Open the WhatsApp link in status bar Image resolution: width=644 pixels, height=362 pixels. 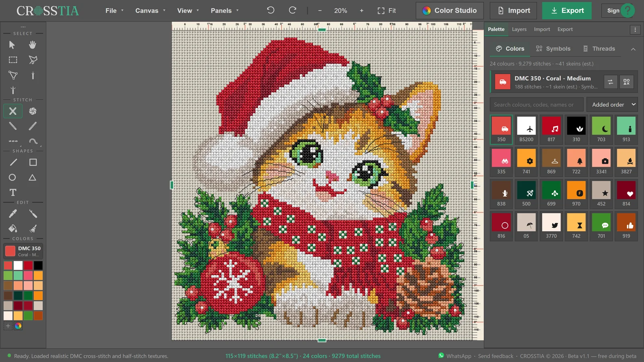[x=455, y=356]
